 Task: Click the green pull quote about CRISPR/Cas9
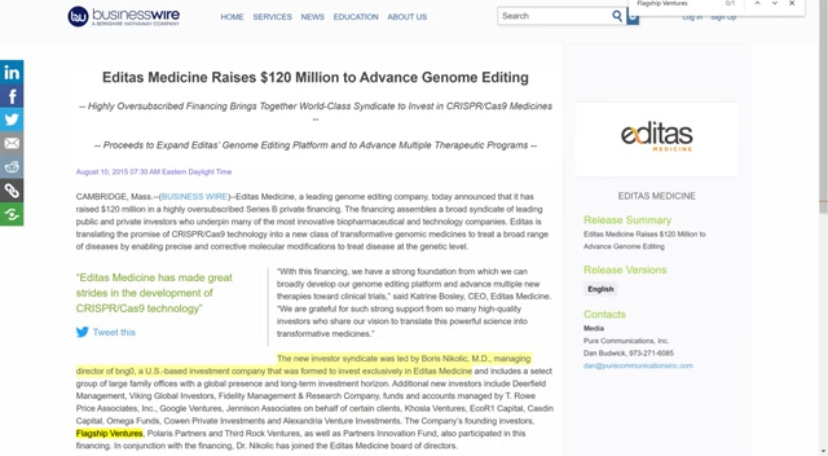tap(154, 293)
